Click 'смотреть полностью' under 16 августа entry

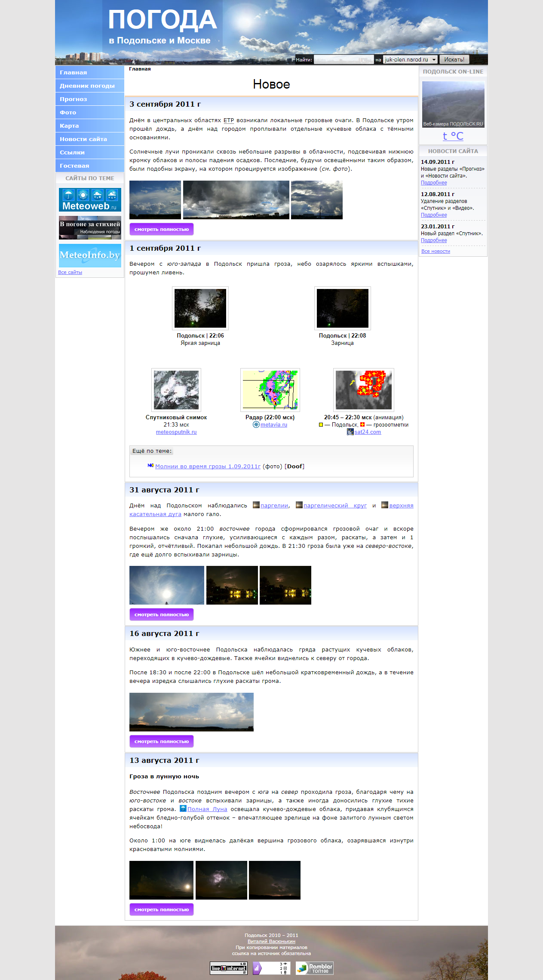162,741
